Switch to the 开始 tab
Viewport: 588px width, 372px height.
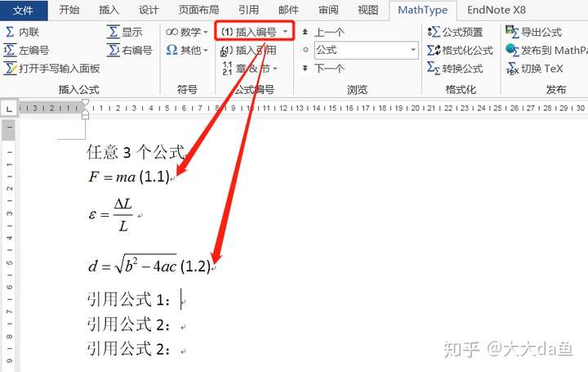tap(69, 10)
